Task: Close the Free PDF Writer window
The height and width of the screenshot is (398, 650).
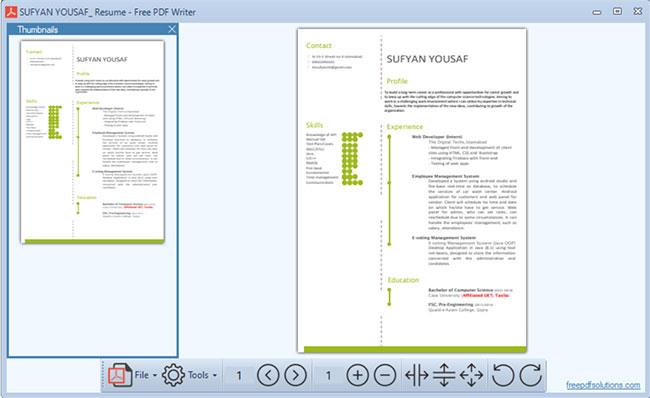Action: click(x=638, y=11)
